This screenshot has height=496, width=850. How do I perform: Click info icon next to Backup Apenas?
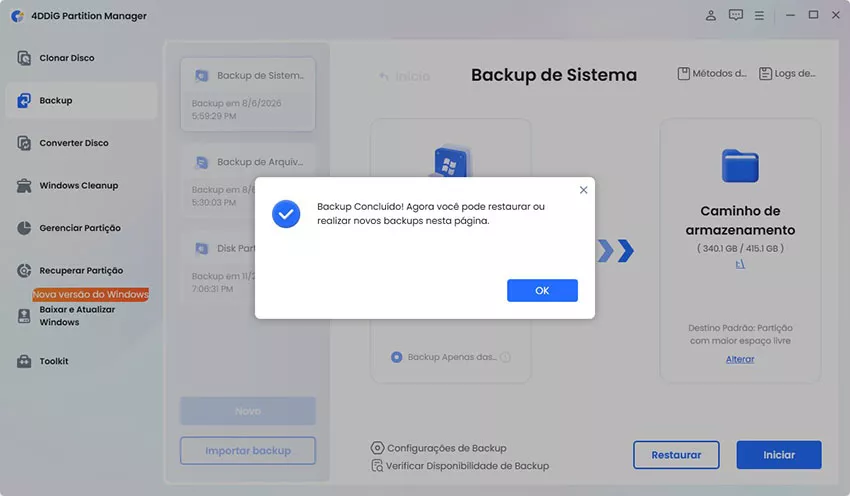click(x=505, y=357)
